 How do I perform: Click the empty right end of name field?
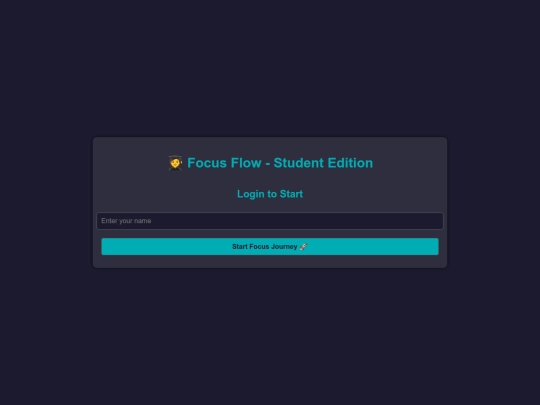tap(413, 221)
